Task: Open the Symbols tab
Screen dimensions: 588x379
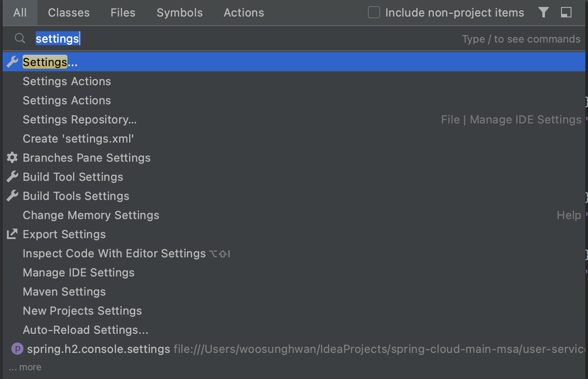Action: click(180, 13)
